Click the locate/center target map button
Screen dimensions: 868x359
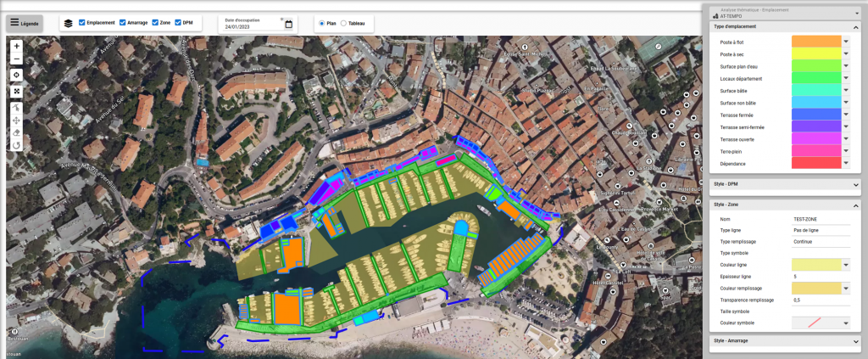(17, 75)
